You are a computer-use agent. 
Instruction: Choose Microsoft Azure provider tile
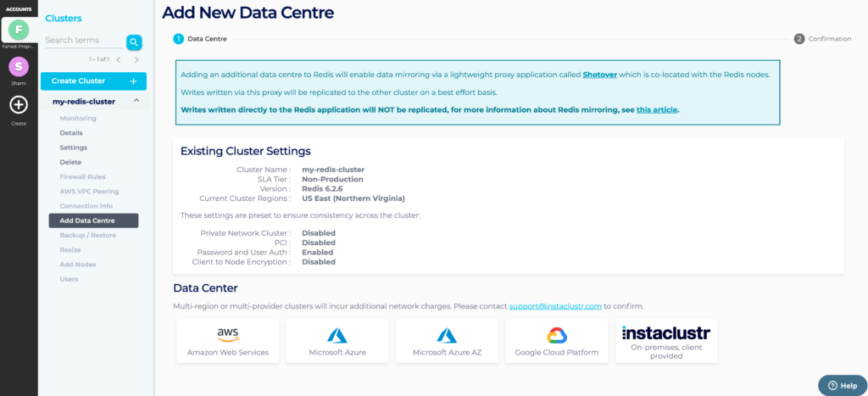[337, 341]
